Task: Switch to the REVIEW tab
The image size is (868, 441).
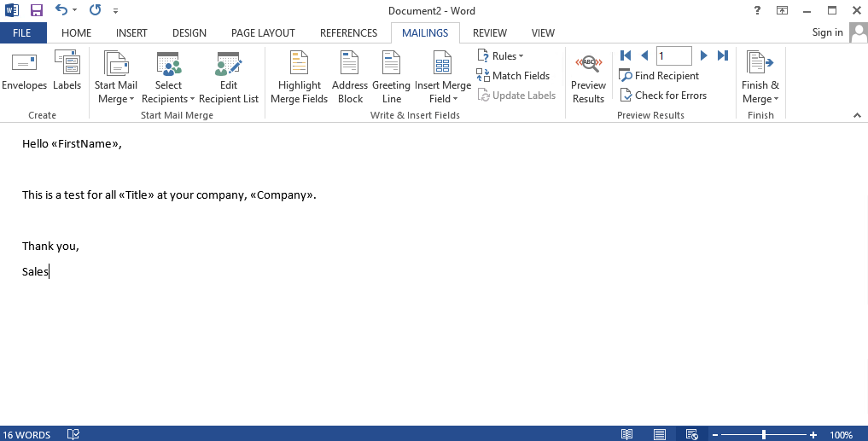Action: [490, 32]
